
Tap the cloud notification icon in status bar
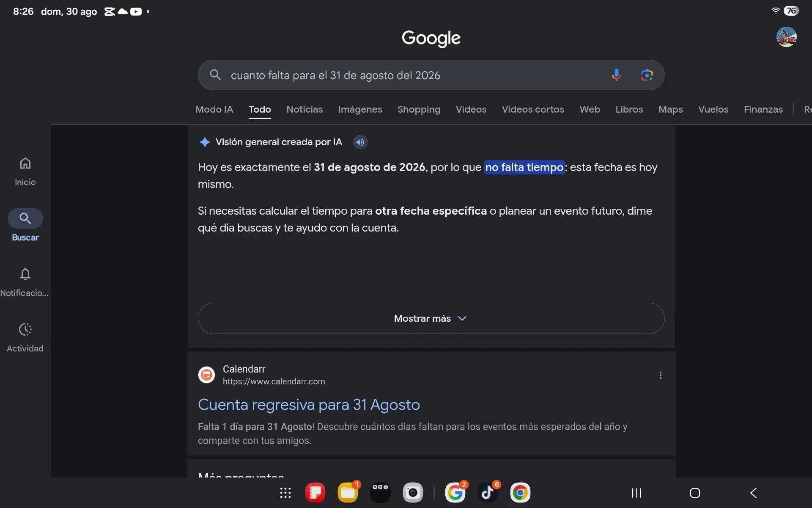click(123, 11)
